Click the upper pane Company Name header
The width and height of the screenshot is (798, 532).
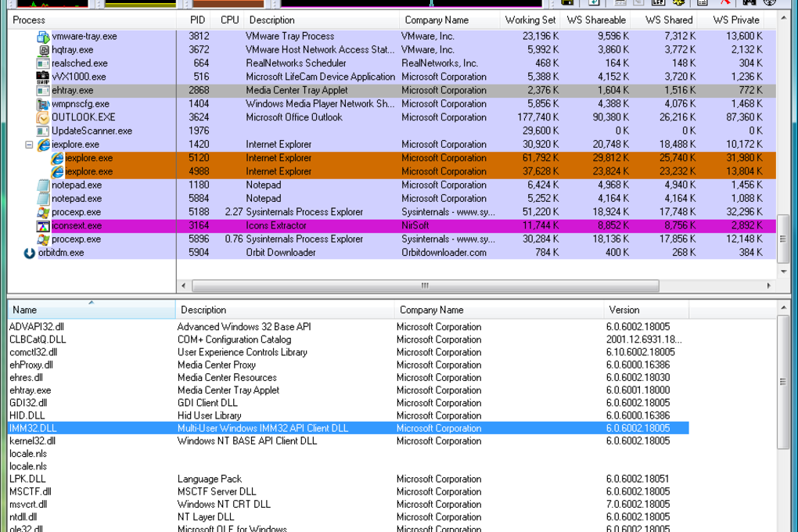click(449, 20)
